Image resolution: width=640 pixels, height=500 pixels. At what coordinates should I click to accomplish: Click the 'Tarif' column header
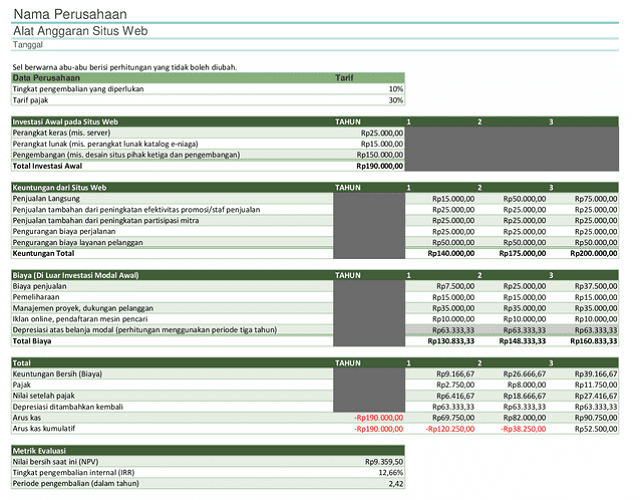344,78
